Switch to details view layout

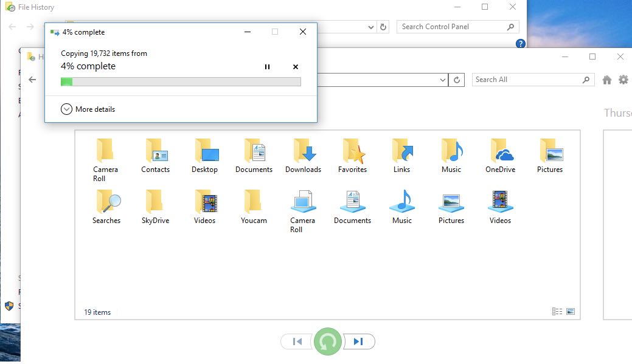(557, 312)
